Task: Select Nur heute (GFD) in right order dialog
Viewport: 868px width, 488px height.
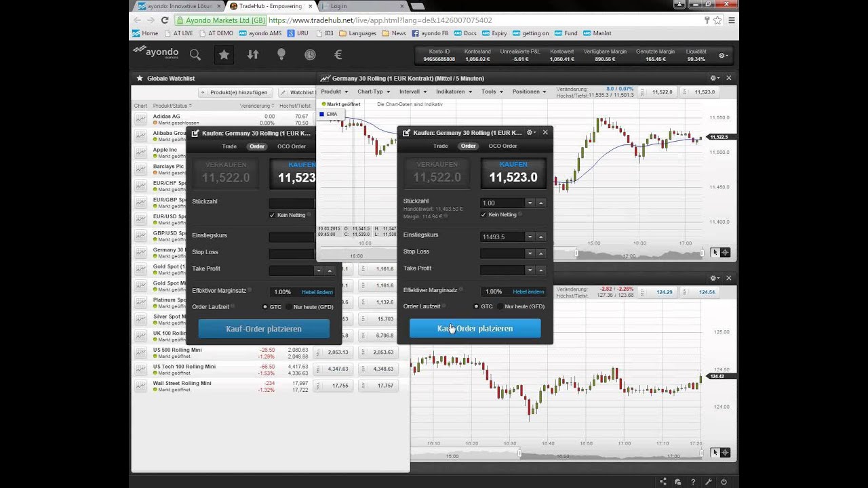Action: point(500,306)
